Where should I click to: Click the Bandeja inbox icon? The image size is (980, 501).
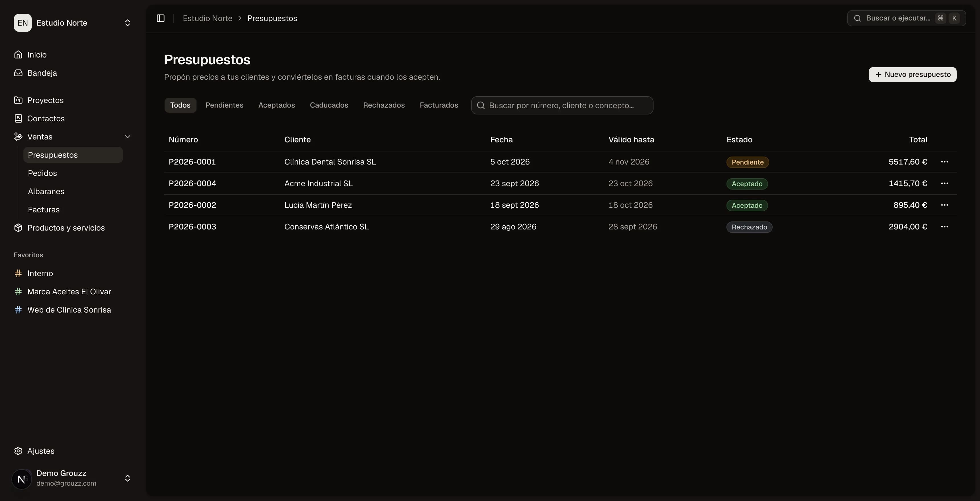click(x=18, y=73)
